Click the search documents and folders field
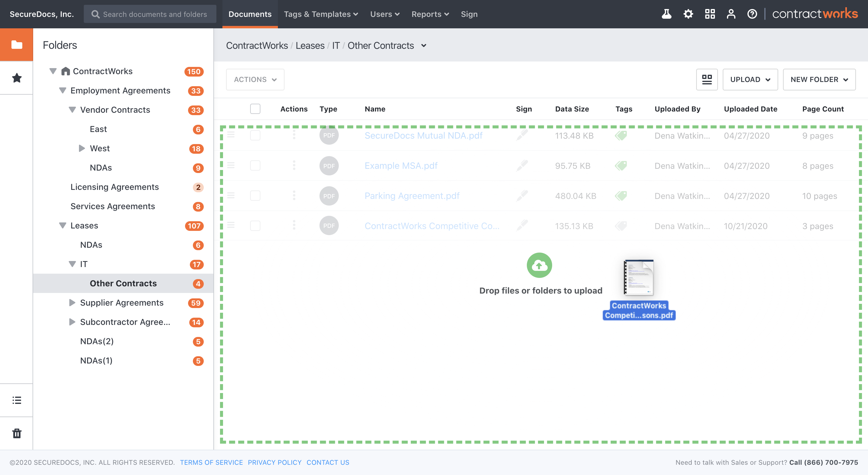 coord(150,14)
